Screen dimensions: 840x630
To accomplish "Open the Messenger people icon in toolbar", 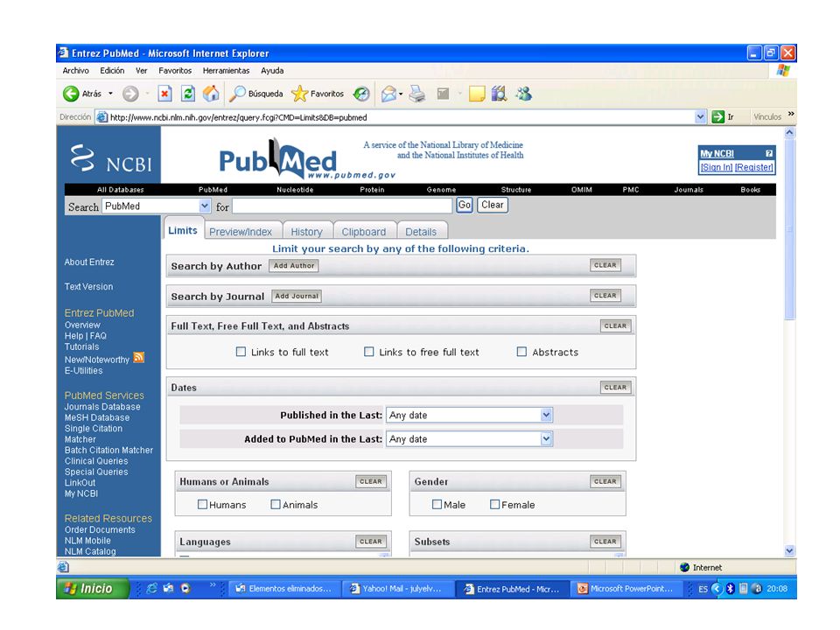I will [523, 94].
